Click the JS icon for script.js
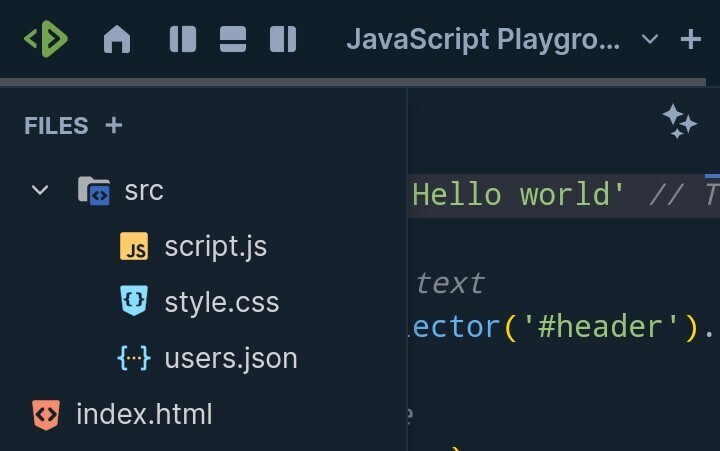This screenshot has height=451, width=720. point(134,246)
